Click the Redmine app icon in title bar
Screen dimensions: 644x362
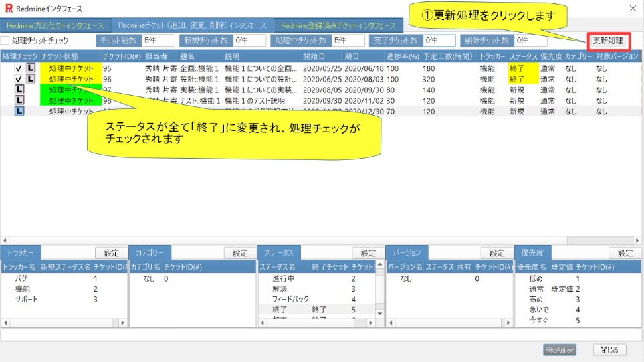click(x=9, y=9)
